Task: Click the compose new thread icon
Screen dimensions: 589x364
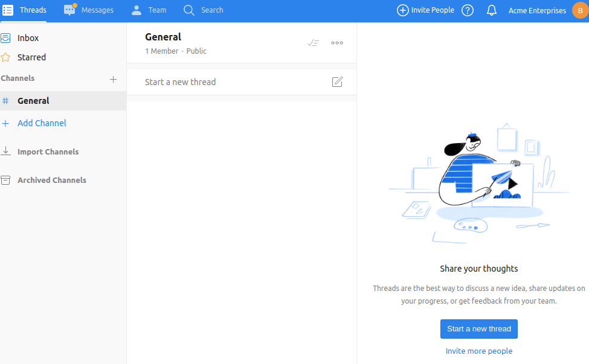Action: tap(337, 82)
